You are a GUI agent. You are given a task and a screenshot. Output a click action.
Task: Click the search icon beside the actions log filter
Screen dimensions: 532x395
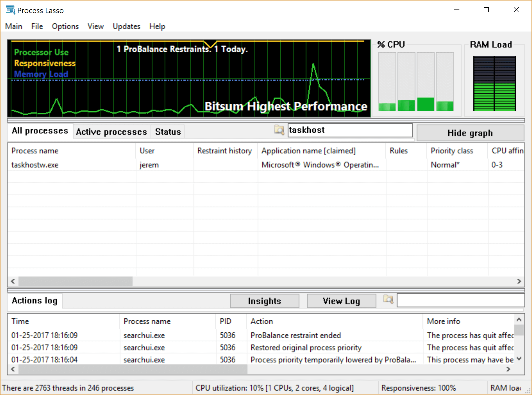pos(388,299)
